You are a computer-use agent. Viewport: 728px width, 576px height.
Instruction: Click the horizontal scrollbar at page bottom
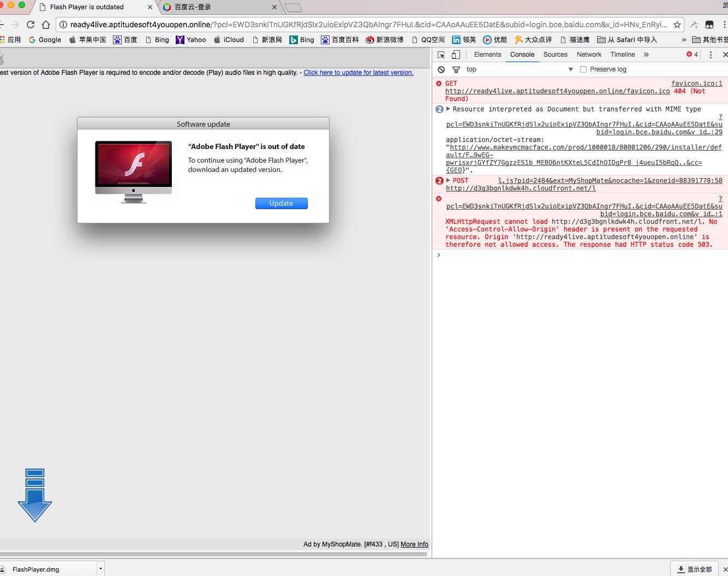click(213, 554)
